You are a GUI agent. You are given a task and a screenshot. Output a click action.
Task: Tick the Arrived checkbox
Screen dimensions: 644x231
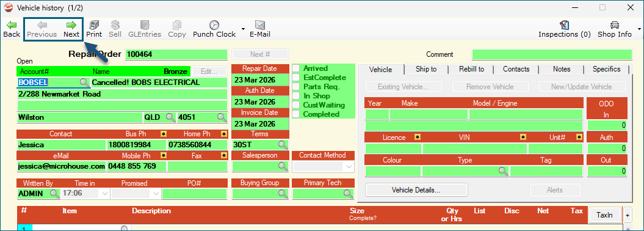click(x=295, y=68)
